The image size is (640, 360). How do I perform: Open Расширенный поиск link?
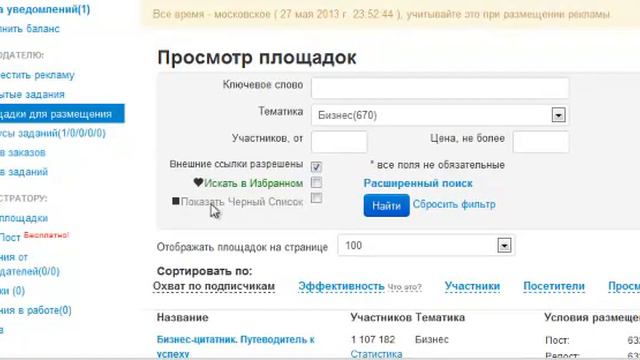418,183
